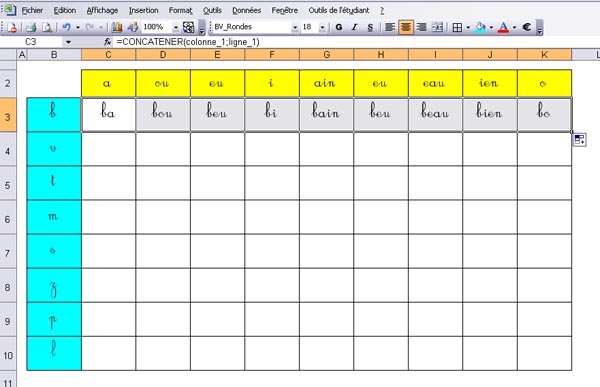Merge and center cells
The image size is (600, 387).
coord(437,27)
